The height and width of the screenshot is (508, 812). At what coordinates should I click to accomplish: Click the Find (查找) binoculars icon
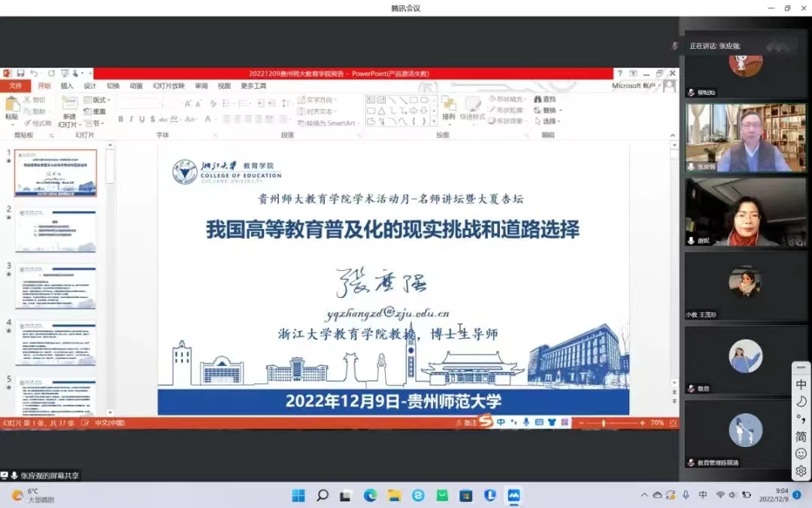pyautogui.click(x=538, y=99)
